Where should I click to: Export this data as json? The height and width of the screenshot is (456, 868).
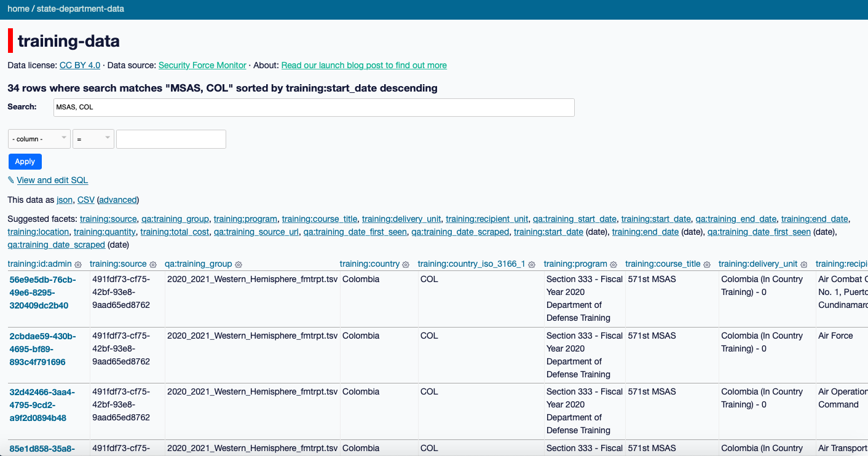pyautogui.click(x=65, y=200)
